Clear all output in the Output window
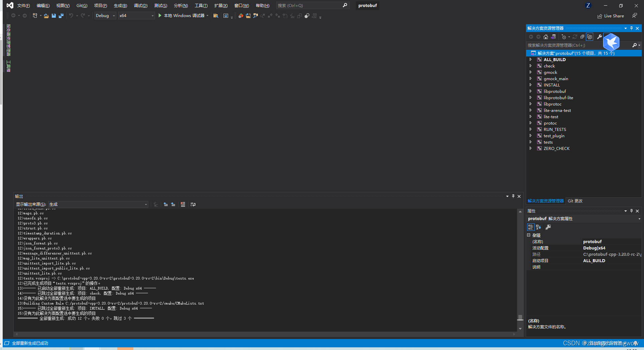The width and height of the screenshot is (644, 350). tap(183, 204)
